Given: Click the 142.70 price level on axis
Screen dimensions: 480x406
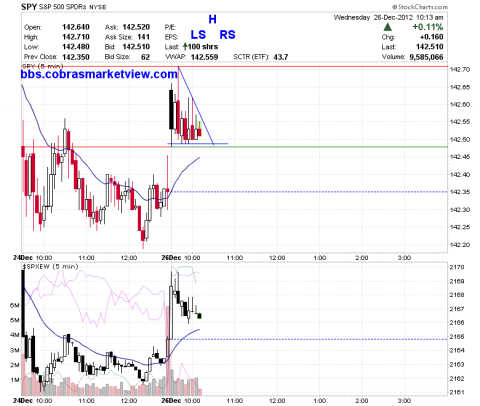Looking at the screenshot, I should coord(460,69).
